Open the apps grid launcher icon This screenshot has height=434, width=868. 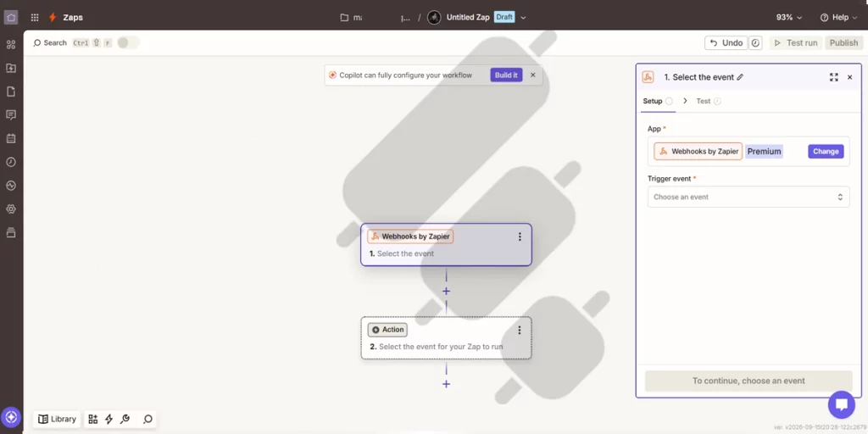35,17
